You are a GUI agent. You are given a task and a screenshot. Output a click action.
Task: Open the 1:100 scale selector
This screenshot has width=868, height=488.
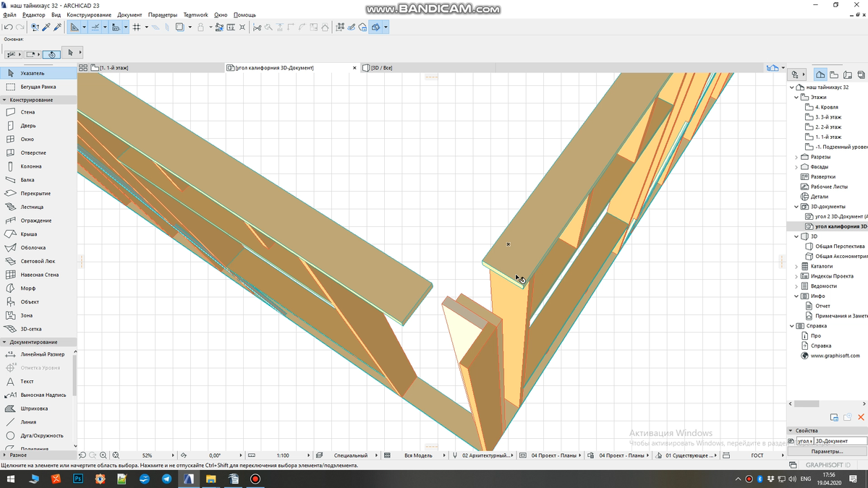point(283,455)
